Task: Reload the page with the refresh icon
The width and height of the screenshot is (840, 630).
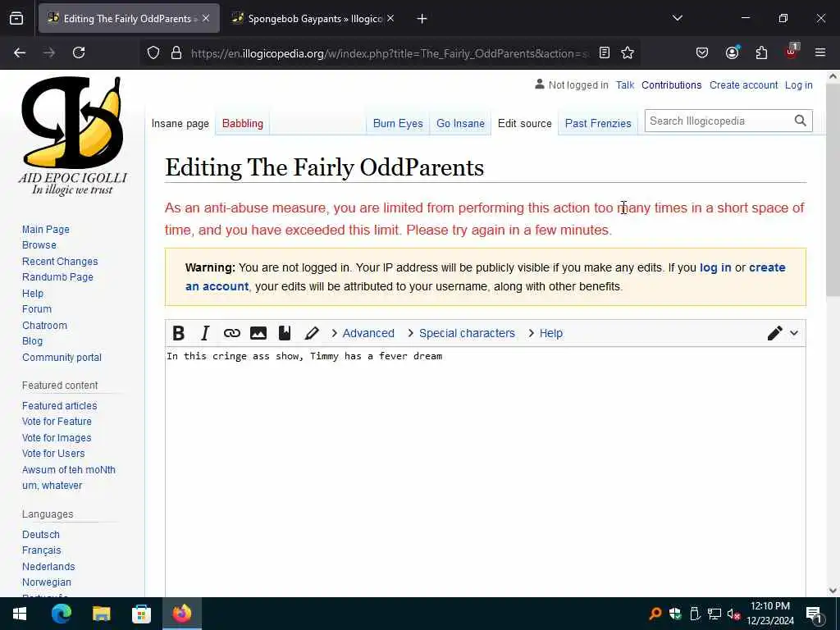Action: point(79,52)
